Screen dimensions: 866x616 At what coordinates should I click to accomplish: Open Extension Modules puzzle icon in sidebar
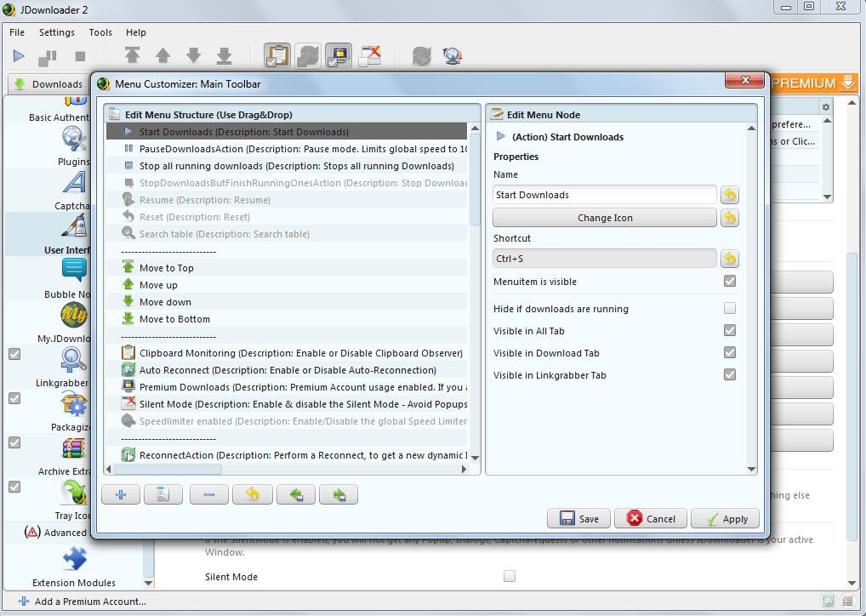[x=75, y=559]
